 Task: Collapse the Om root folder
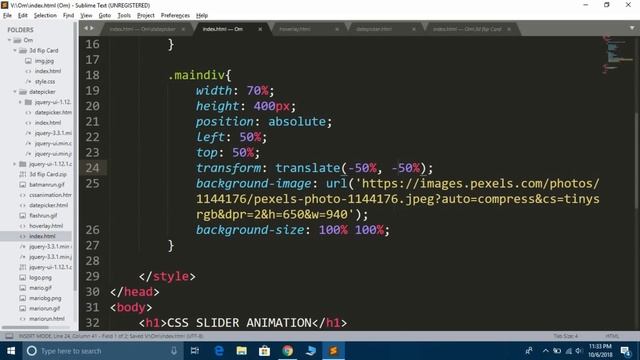[9, 40]
